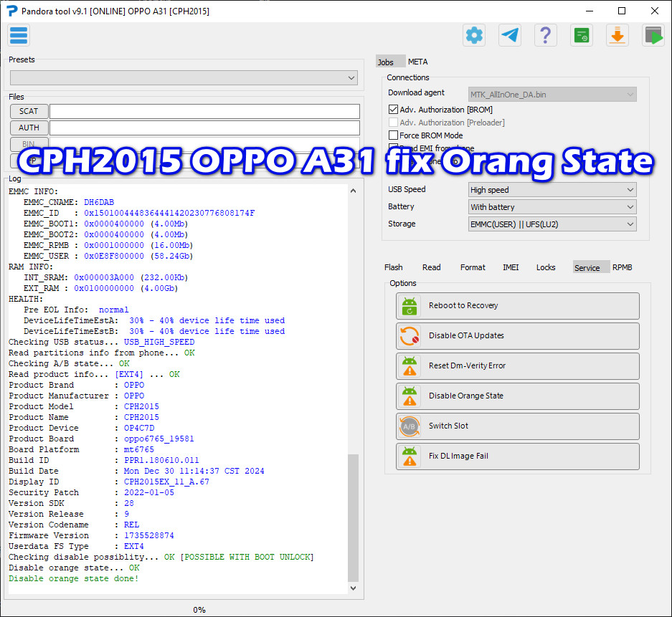The height and width of the screenshot is (617, 672).
Task: Open the Storage dropdown
Action: coord(552,224)
